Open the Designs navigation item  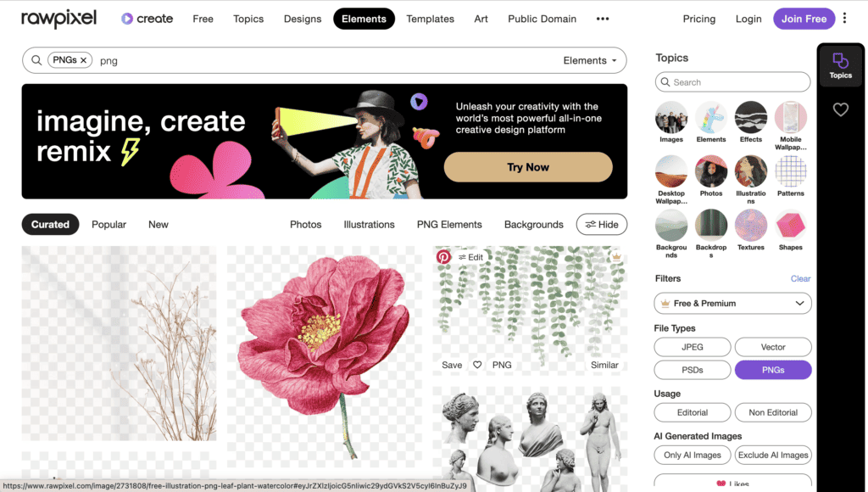303,19
